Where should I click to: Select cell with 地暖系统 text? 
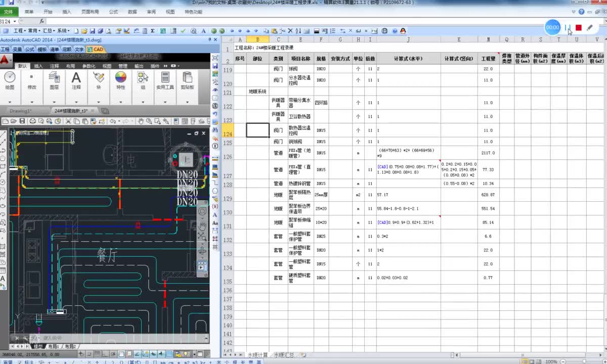257,92
